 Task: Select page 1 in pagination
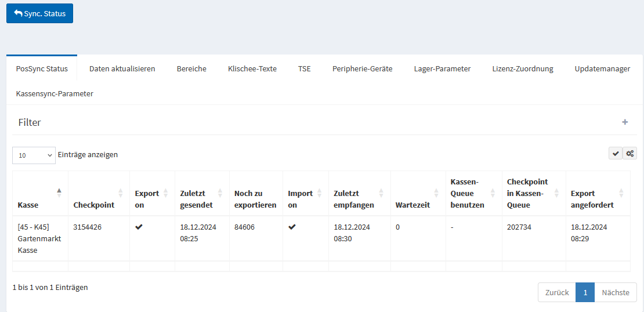[585, 292]
